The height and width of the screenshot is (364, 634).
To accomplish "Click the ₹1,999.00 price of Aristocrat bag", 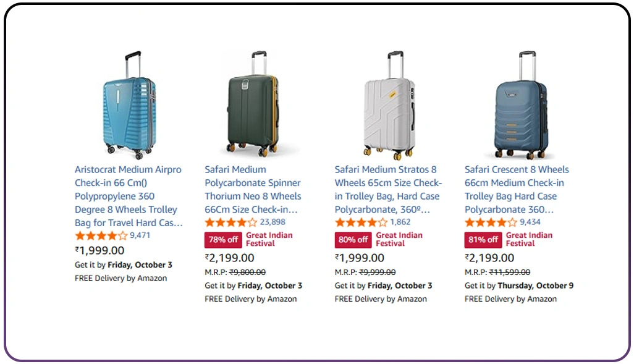I will coord(99,250).
